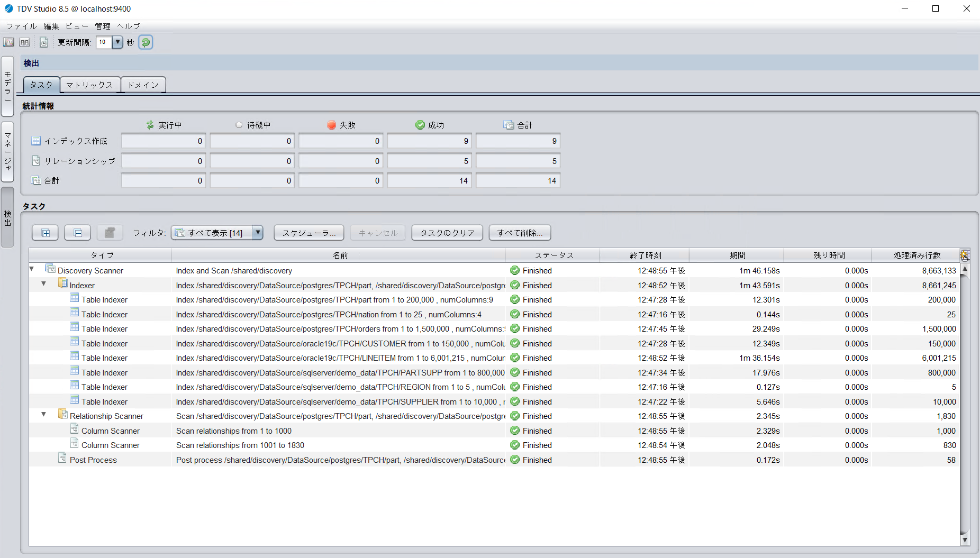Sort by the 期間 column header
This screenshot has height=558, width=980.
tap(737, 255)
